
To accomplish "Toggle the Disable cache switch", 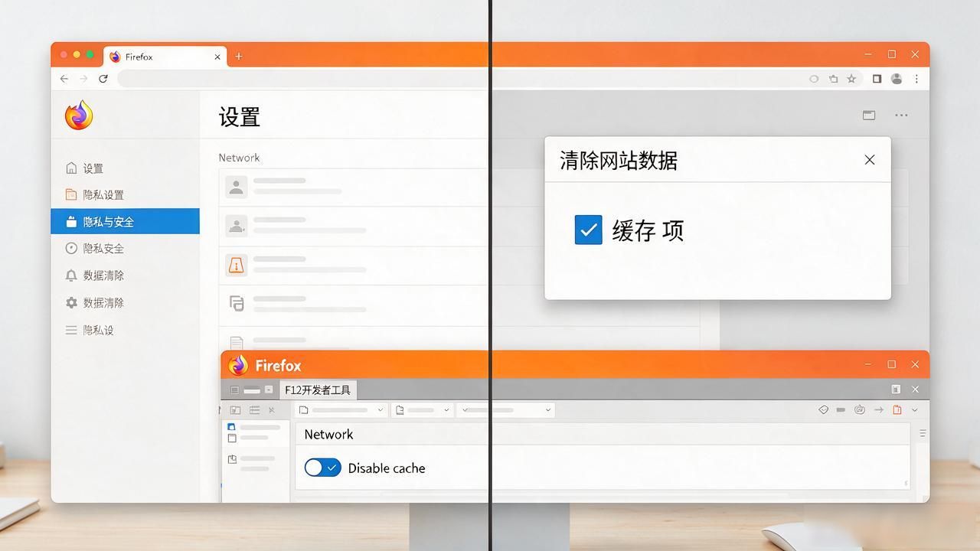I will click(322, 468).
